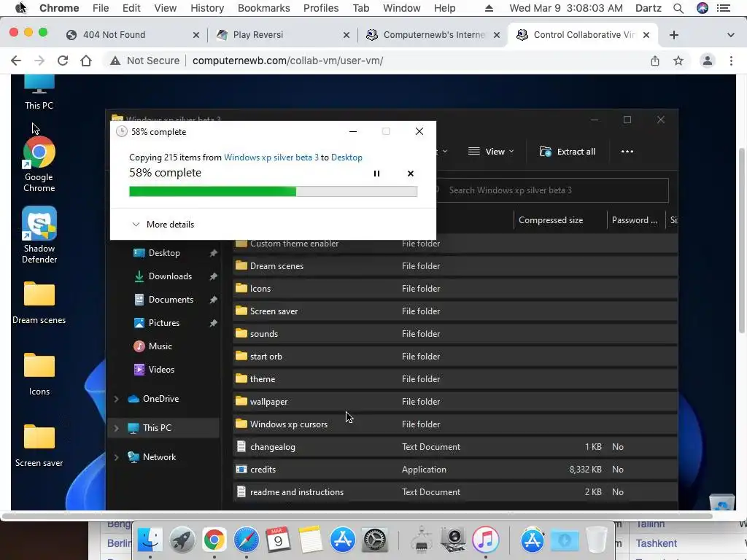Open the Bookmarks menu
Screen dimensions: 747x560
263,8
